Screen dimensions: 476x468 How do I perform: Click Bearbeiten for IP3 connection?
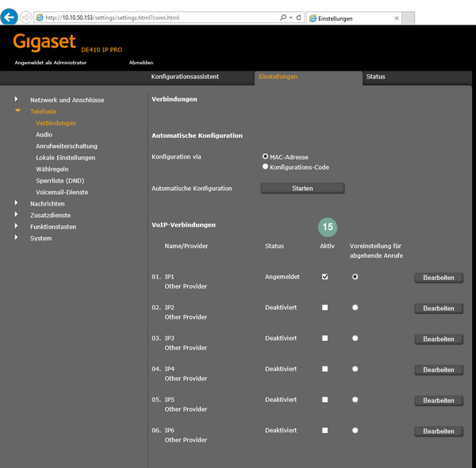tap(439, 339)
